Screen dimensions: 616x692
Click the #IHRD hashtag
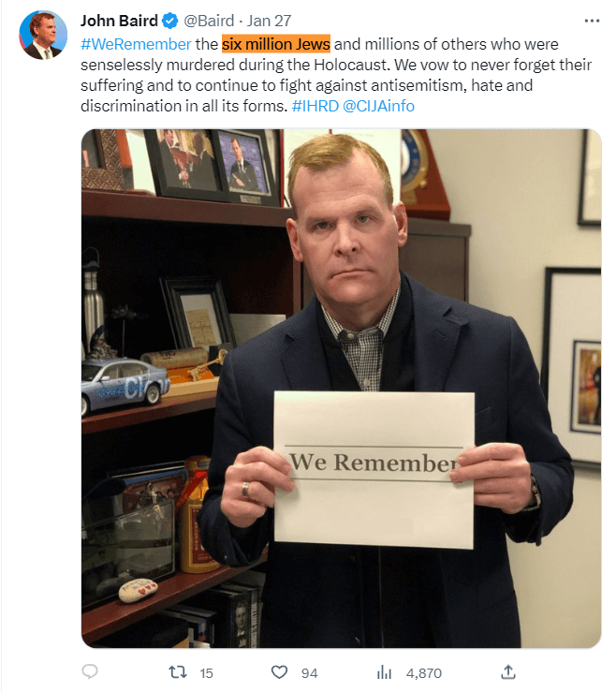[x=315, y=106]
